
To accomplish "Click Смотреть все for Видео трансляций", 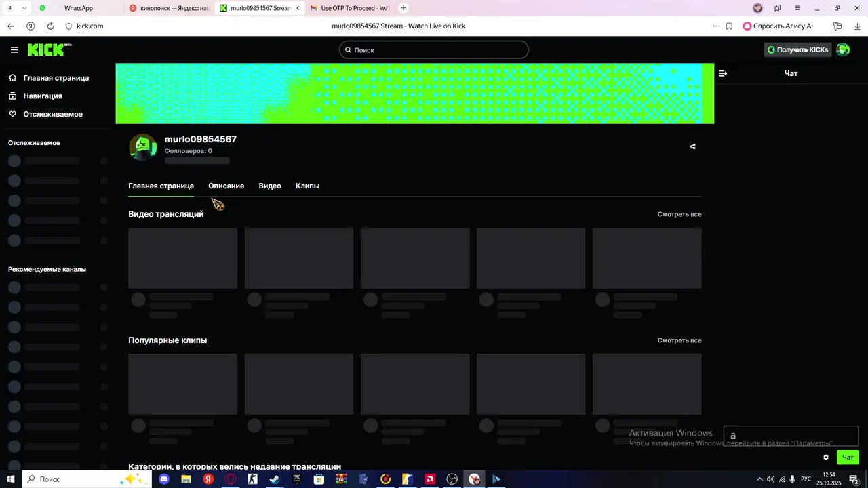I will (x=679, y=214).
